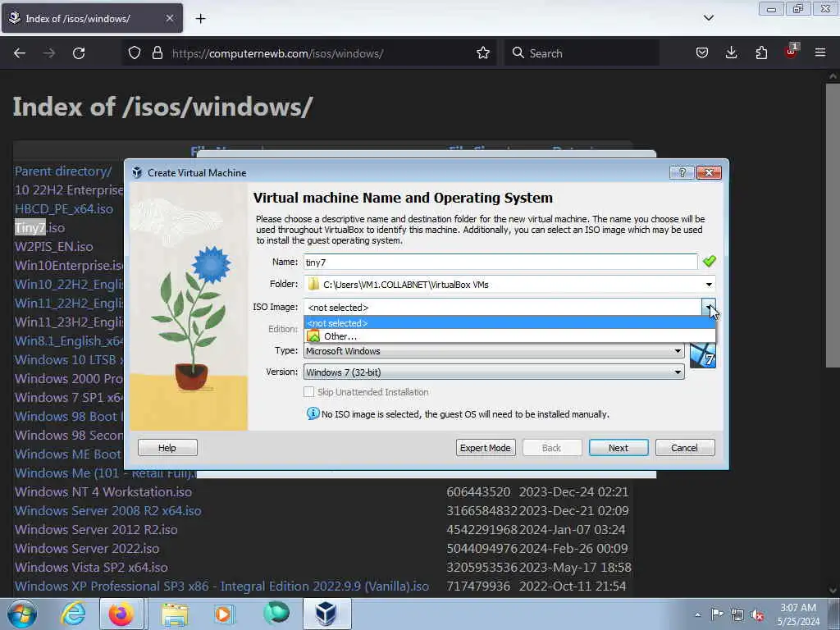Screen dimensions: 840x630
Task: Click the green name-valid checkmark icon
Action: [x=710, y=262]
